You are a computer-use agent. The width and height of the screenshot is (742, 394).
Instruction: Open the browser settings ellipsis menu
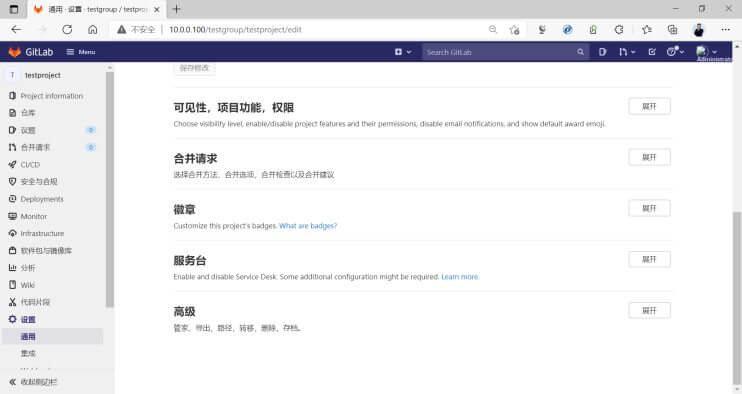[725, 29]
